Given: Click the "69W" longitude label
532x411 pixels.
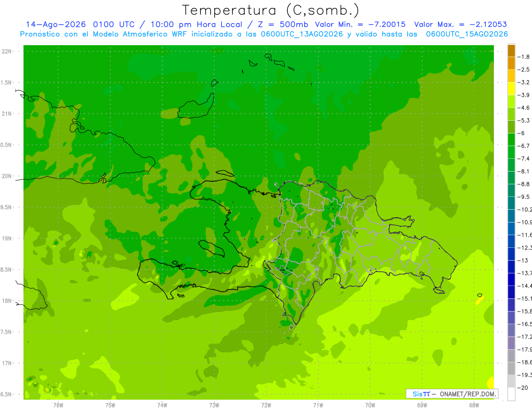Looking at the screenshot, I should tap(422, 405).
